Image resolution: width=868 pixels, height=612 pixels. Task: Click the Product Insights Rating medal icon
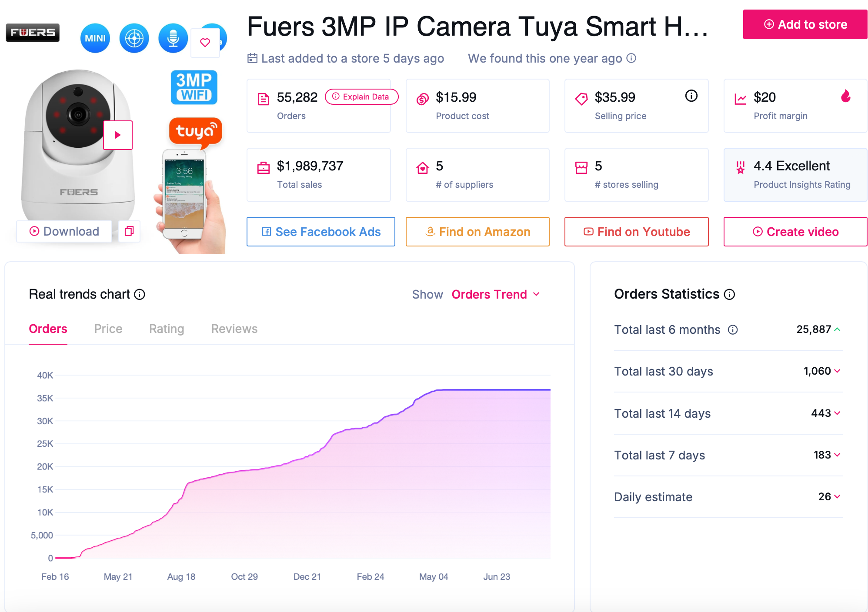point(740,167)
